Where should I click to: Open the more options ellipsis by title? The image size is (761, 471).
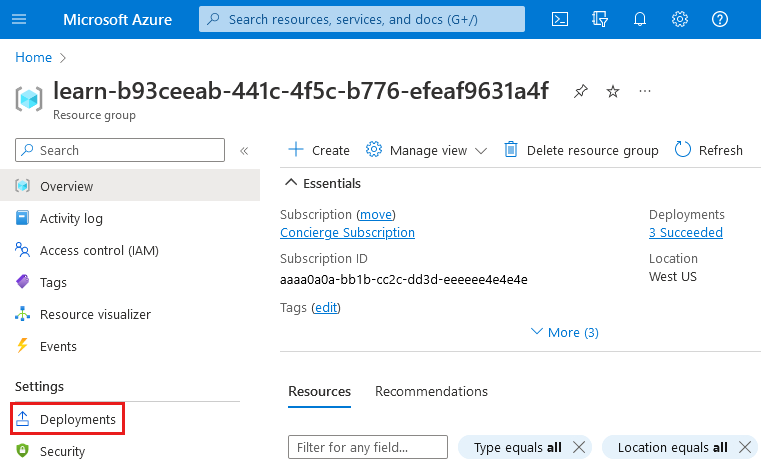(645, 91)
